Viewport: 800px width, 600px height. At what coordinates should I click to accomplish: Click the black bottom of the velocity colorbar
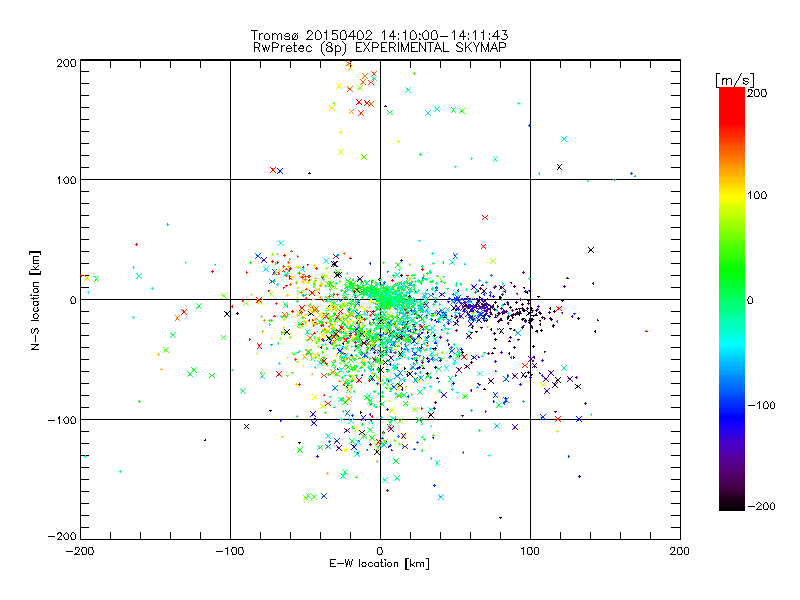point(732,505)
